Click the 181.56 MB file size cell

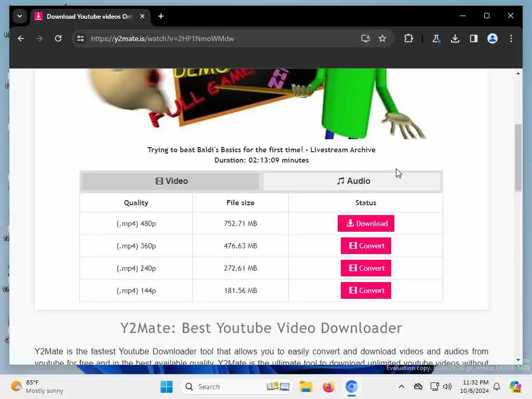click(x=240, y=291)
